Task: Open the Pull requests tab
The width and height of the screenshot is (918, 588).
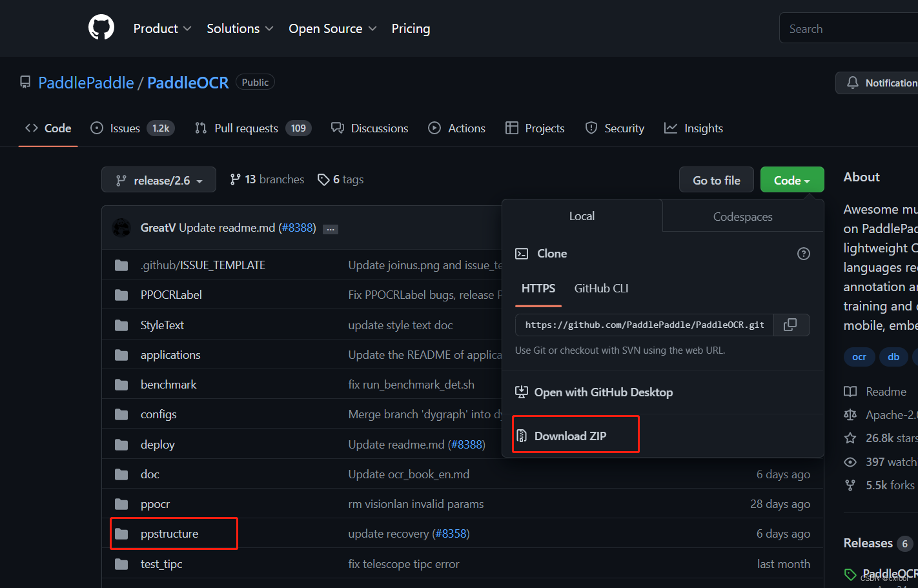Action: tap(253, 128)
